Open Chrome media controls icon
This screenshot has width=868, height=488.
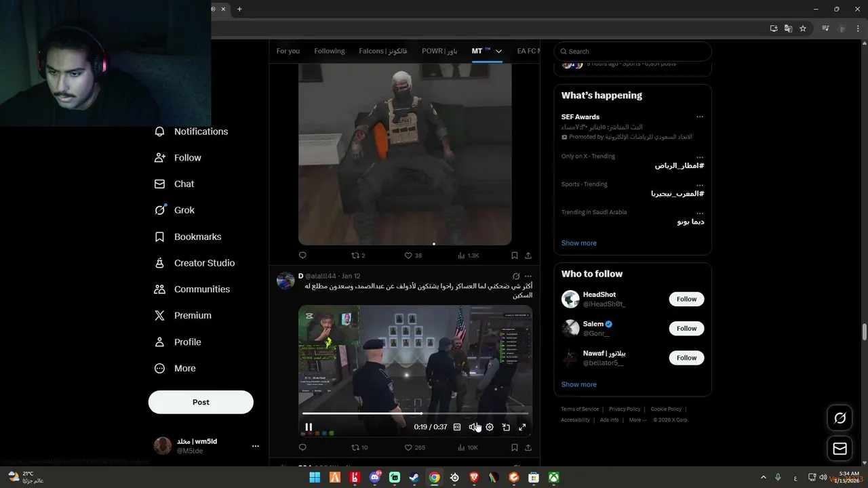(825, 28)
